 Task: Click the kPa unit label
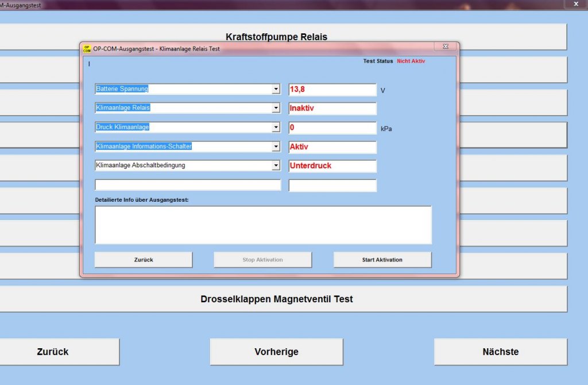(x=386, y=129)
